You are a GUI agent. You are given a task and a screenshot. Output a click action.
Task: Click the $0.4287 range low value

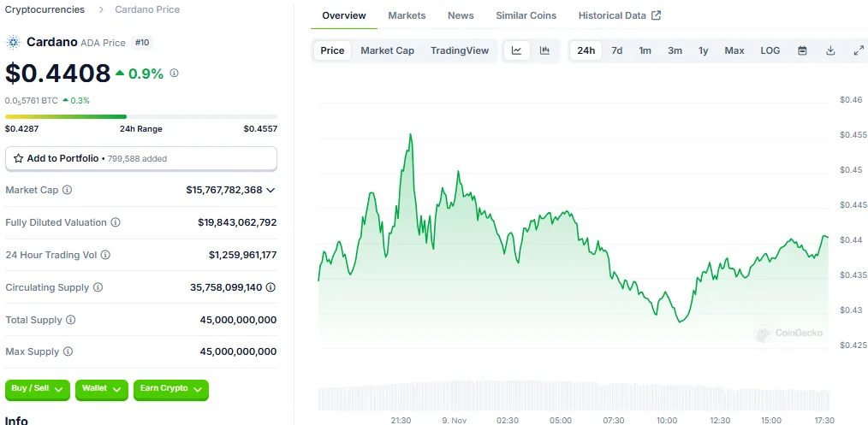(x=21, y=129)
